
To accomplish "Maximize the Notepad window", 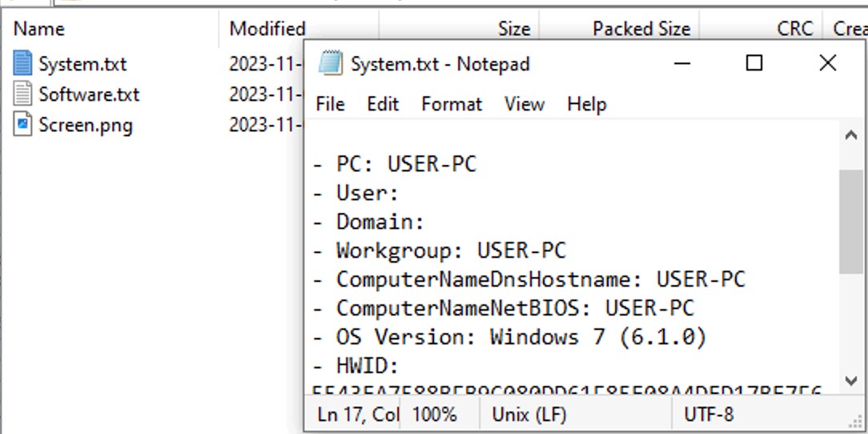I will click(x=754, y=63).
